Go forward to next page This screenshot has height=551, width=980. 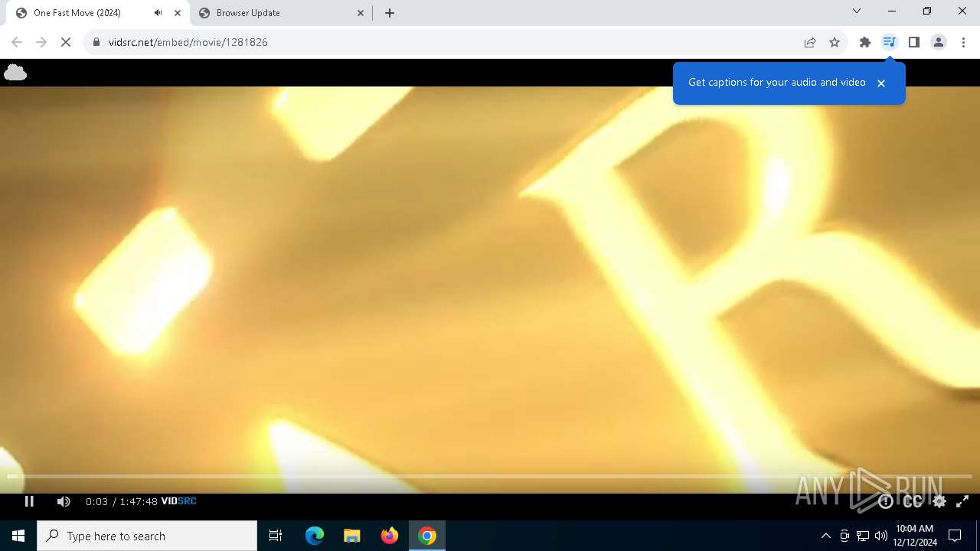[x=41, y=42]
